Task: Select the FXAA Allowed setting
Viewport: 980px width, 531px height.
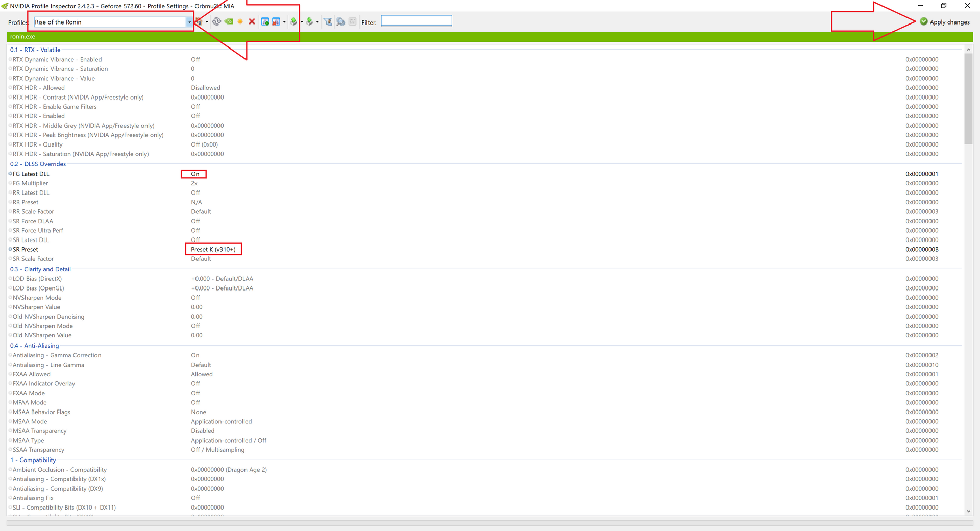Action: [x=485, y=374]
